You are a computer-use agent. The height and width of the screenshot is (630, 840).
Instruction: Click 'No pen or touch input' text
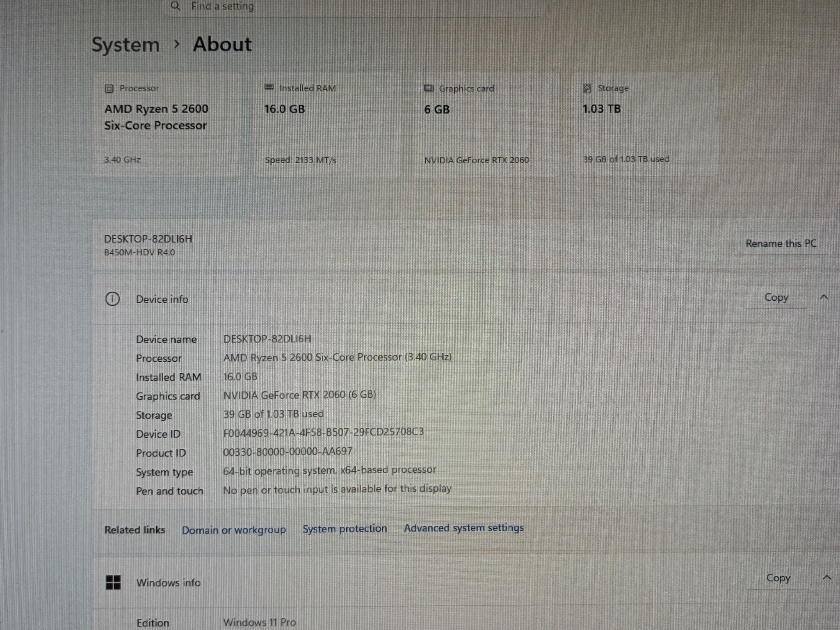point(337,489)
